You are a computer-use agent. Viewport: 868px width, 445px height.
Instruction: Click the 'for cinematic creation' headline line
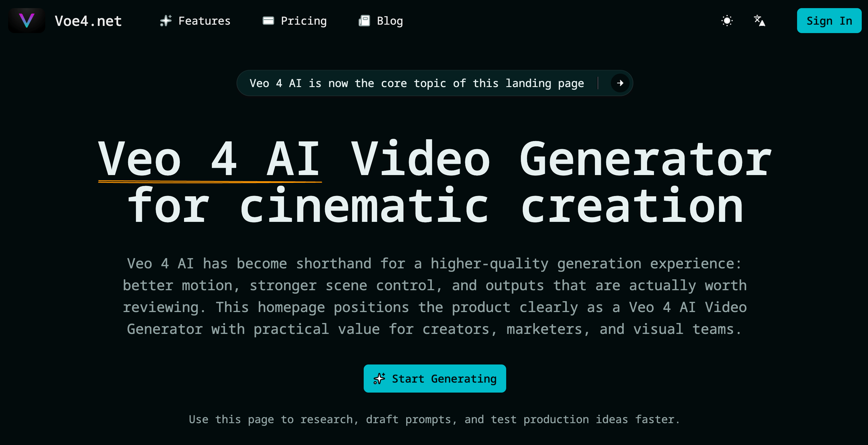[x=435, y=206]
